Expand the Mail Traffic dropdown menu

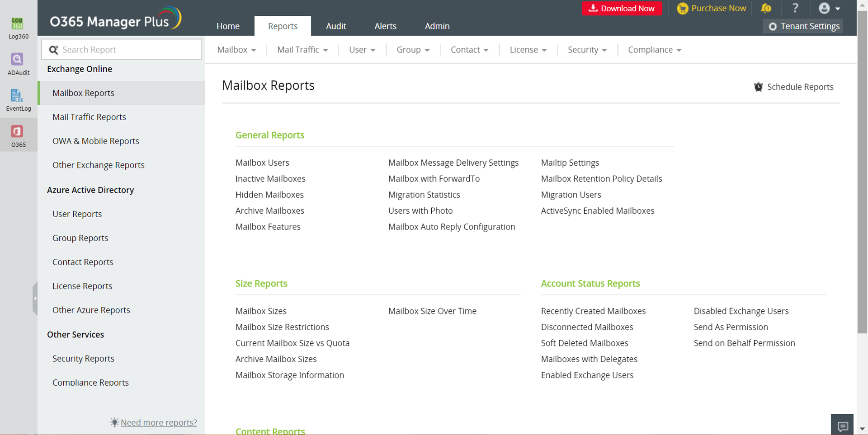(302, 50)
